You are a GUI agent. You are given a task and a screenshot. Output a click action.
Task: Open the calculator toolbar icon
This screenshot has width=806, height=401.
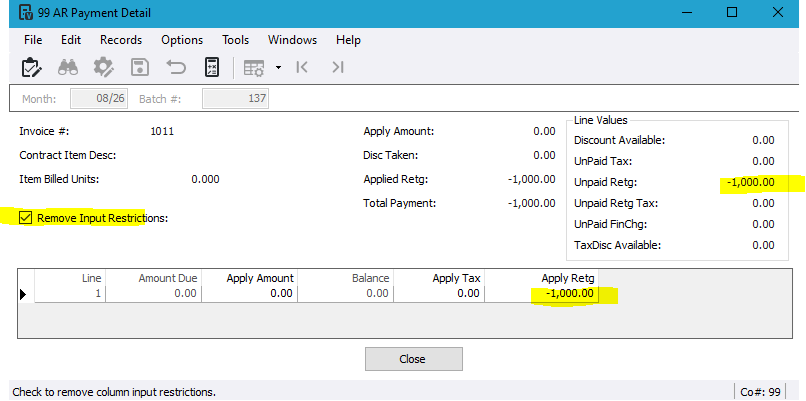click(212, 67)
